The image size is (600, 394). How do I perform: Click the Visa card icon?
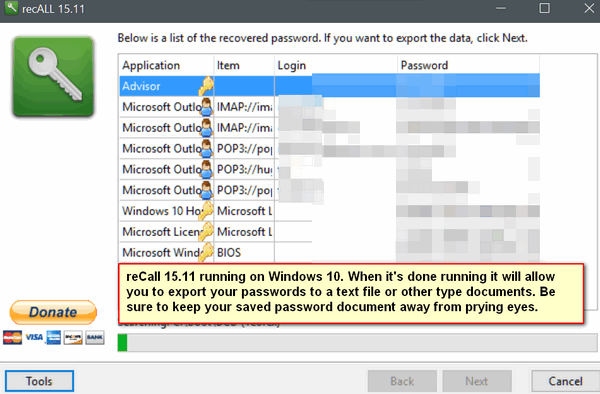[x=34, y=337]
